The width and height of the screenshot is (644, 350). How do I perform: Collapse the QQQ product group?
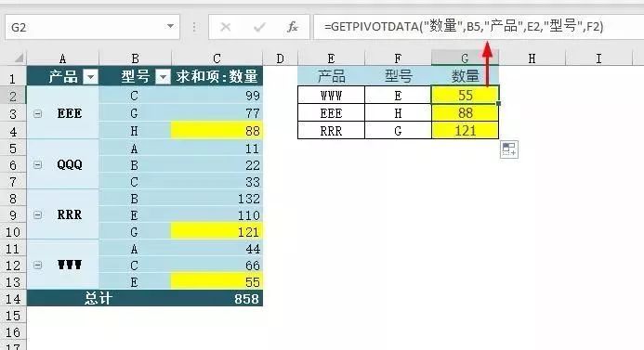pyautogui.click(x=38, y=164)
